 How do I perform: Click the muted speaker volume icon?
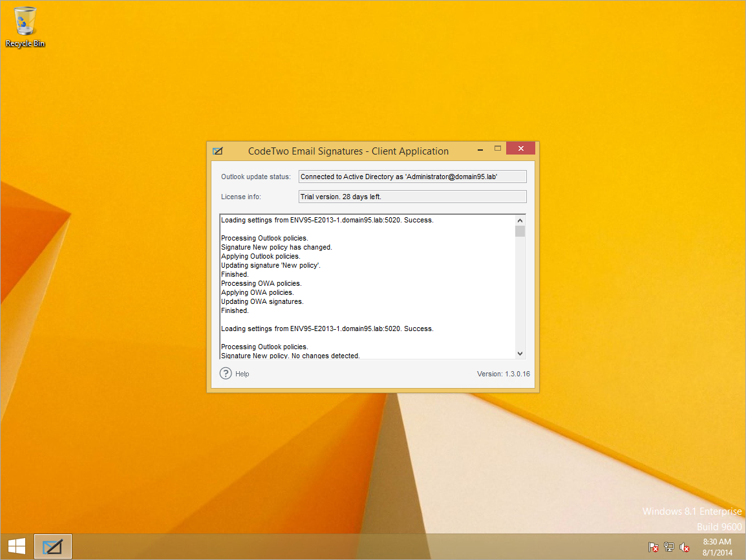(684, 547)
